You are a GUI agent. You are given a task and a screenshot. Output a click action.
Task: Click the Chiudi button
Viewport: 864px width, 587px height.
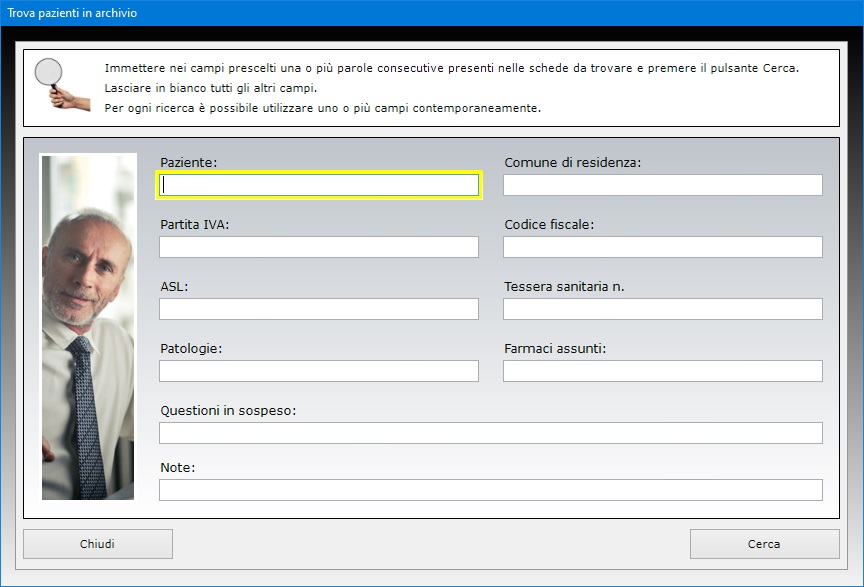(98, 544)
